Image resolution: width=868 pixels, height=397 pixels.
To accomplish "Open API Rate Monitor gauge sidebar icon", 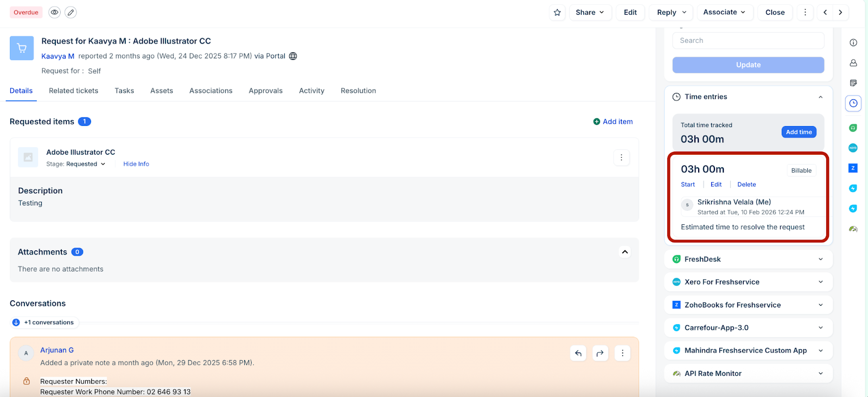I will (x=853, y=229).
